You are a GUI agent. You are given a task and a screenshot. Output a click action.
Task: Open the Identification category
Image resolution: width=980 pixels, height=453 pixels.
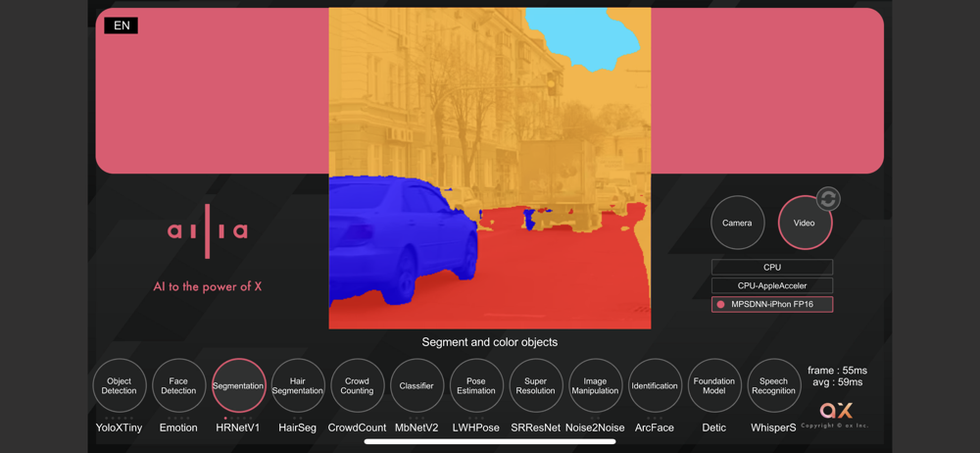point(655,385)
